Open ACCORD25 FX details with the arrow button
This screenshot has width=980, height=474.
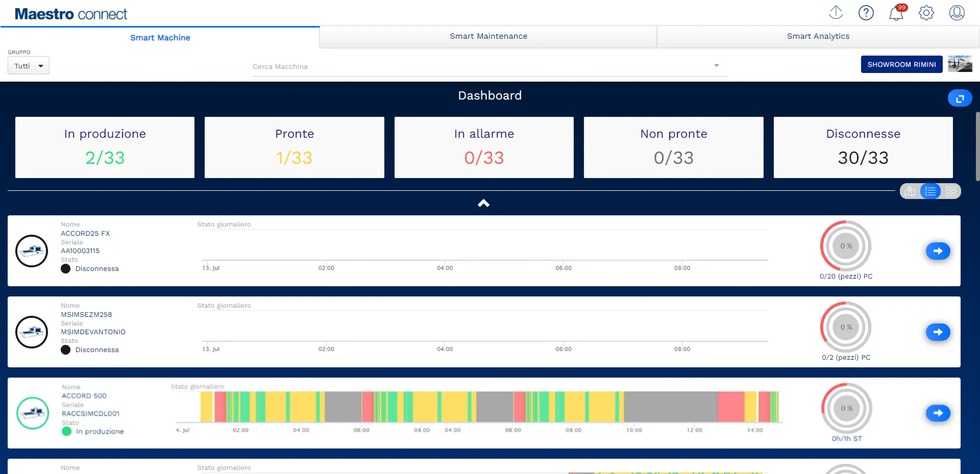tap(938, 251)
